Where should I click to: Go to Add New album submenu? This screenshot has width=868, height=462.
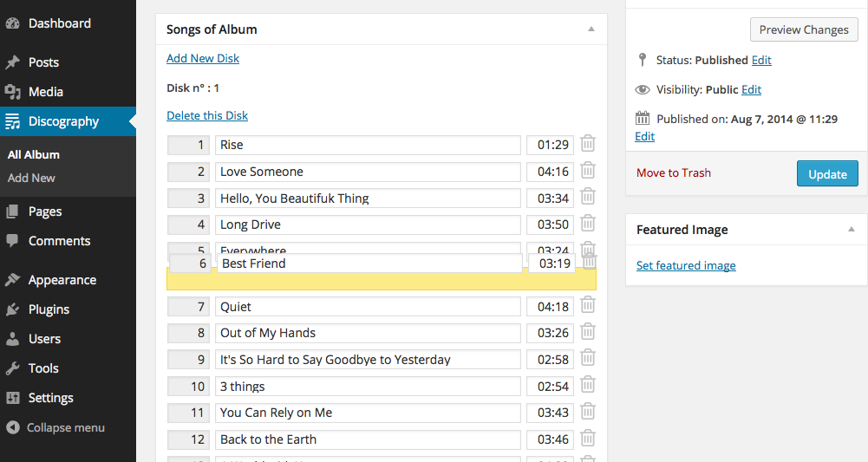(x=31, y=179)
